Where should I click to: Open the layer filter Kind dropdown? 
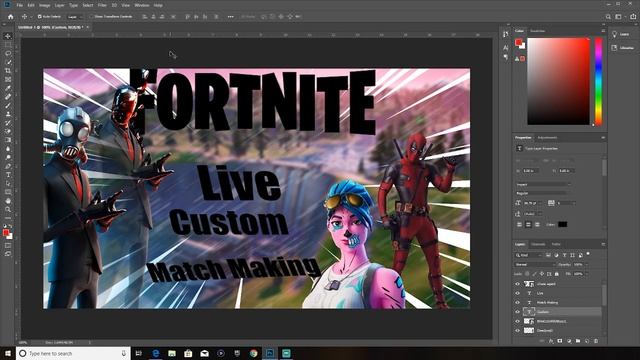pyautogui.click(x=529, y=255)
